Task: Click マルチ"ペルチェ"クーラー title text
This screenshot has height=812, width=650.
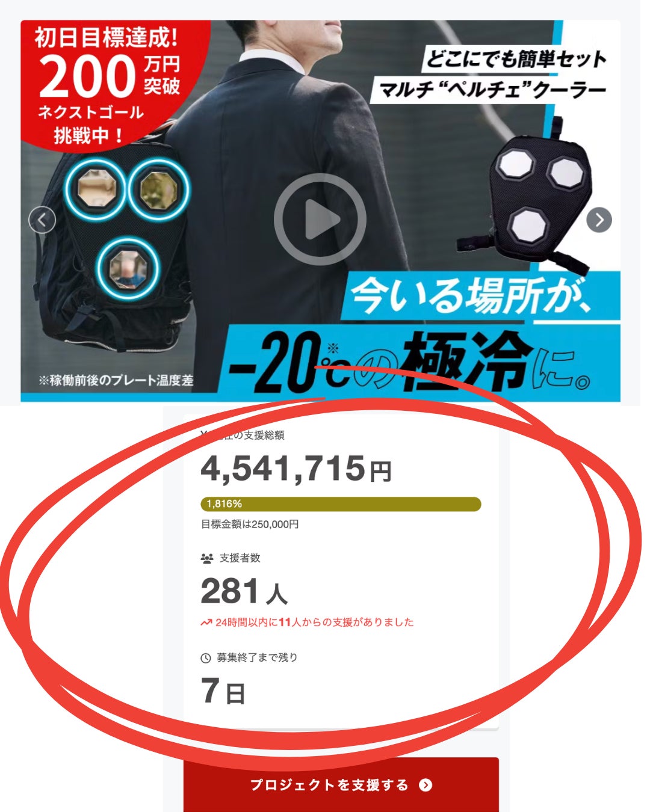Action: click(x=491, y=90)
